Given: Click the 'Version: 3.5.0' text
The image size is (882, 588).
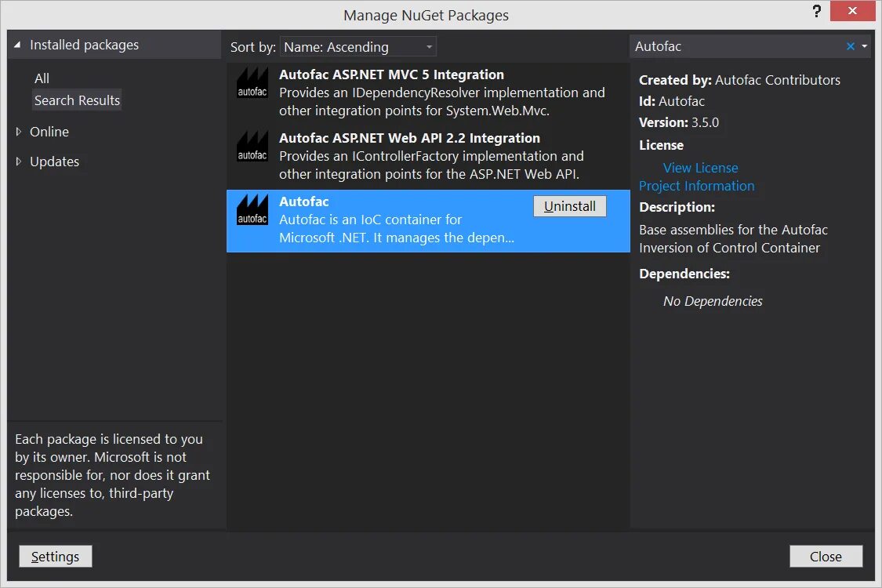Looking at the screenshot, I should pyautogui.click(x=679, y=122).
